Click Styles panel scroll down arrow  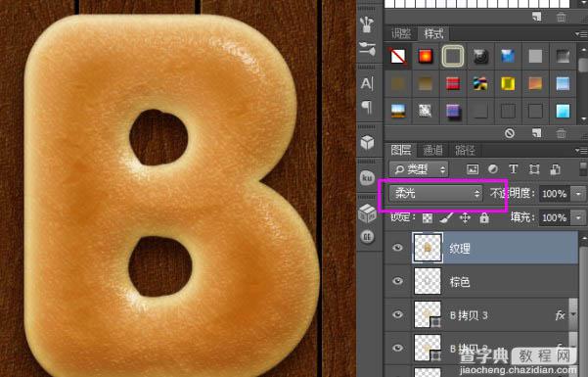point(583,119)
